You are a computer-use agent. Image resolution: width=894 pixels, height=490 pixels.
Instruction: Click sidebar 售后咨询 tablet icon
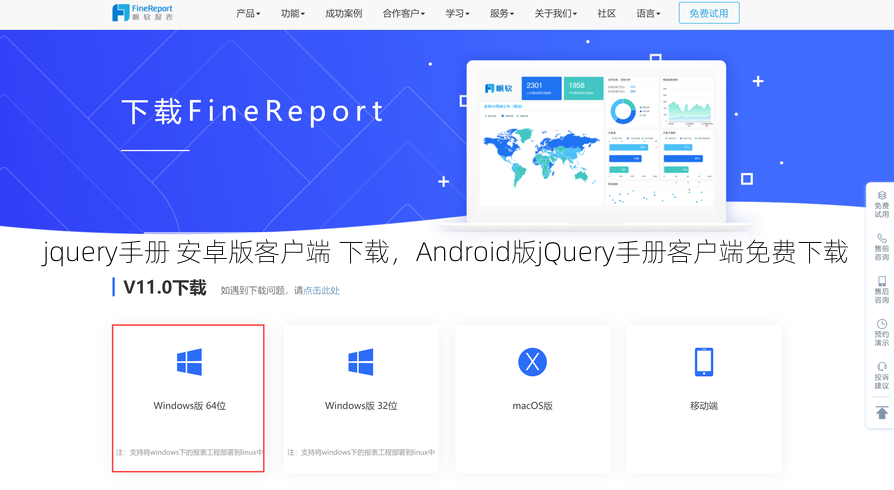click(881, 281)
